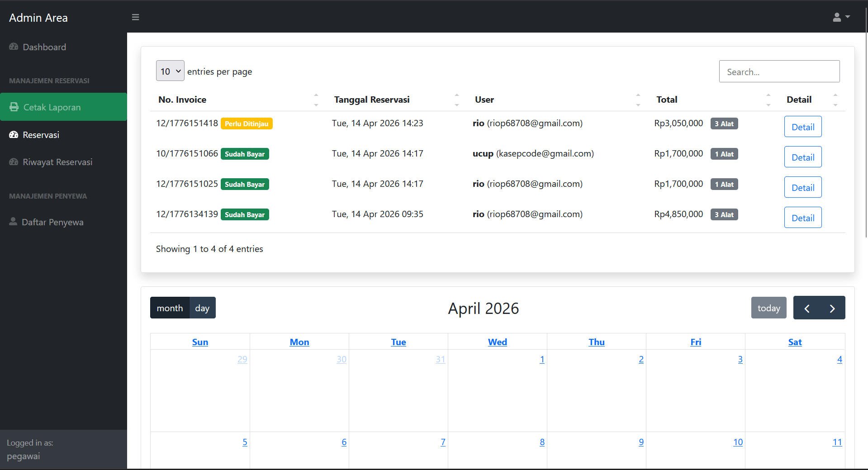Image resolution: width=868 pixels, height=470 pixels.
Task: Click the Sat column header link
Action: [795, 342]
